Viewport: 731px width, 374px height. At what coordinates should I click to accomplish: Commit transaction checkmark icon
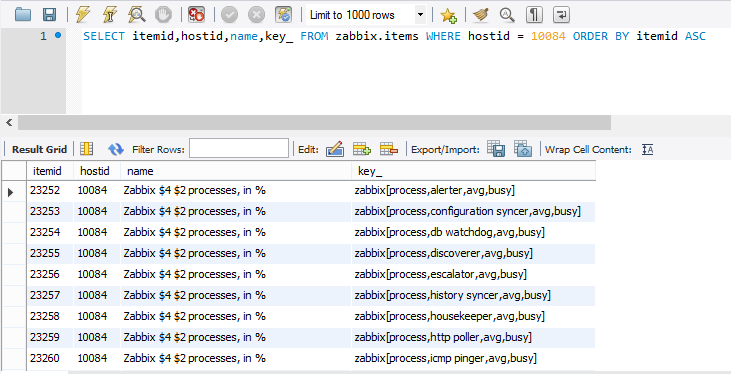pos(229,14)
